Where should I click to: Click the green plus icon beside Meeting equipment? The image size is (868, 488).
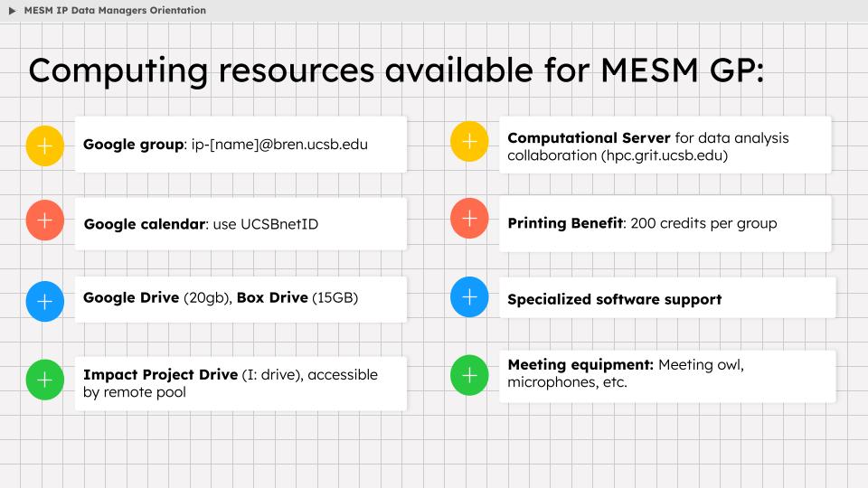[469, 376]
